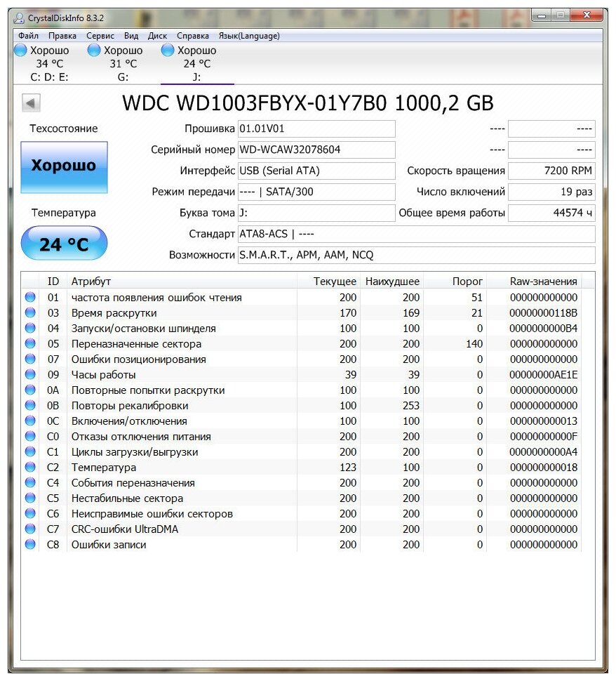The image size is (616, 681).
Task: Click current value 123
Action: point(348,468)
